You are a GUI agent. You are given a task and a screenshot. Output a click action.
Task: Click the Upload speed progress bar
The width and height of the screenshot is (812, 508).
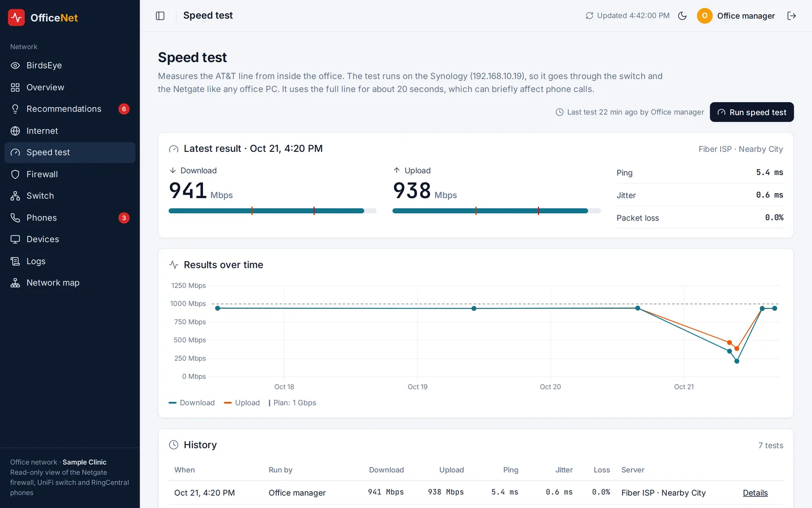coord(496,211)
